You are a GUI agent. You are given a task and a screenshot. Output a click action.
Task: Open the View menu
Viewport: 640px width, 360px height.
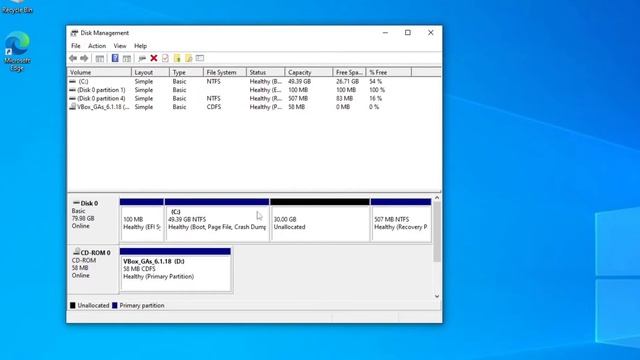pos(120,46)
